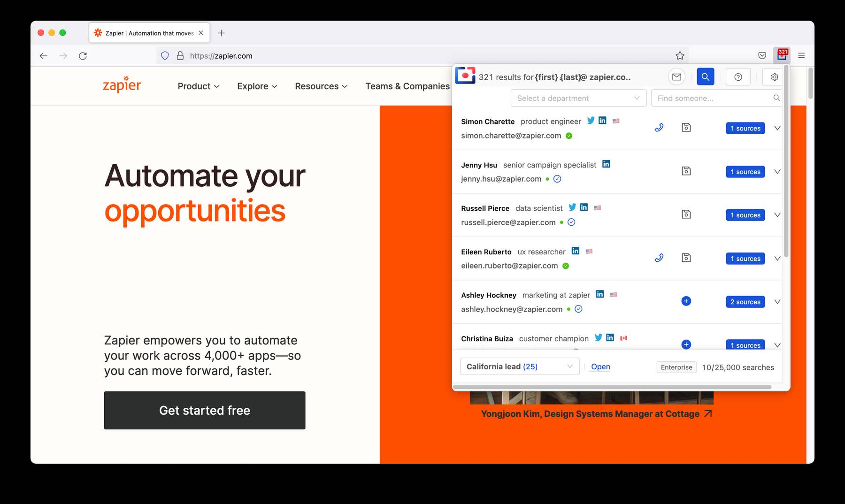The height and width of the screenshot is (504, 845).
Task: Click the popup's horizontal scrollbar
Action: tap(613, 387)
